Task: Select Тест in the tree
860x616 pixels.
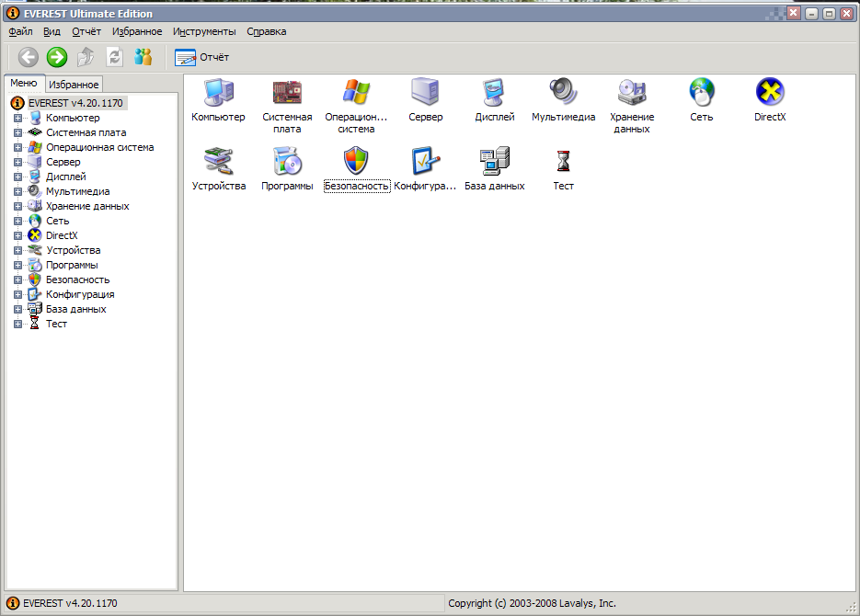Action: pos(56,325)
